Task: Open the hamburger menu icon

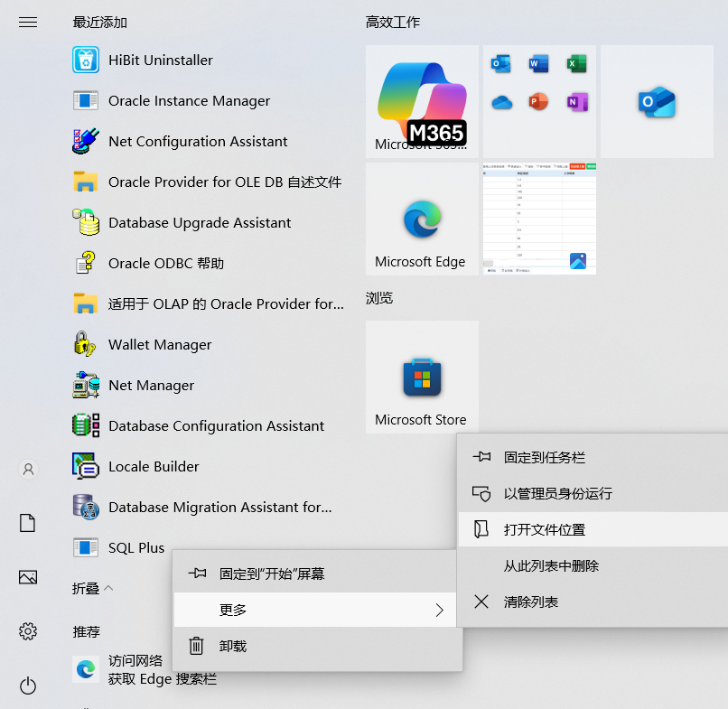Action: pos(28,23)
